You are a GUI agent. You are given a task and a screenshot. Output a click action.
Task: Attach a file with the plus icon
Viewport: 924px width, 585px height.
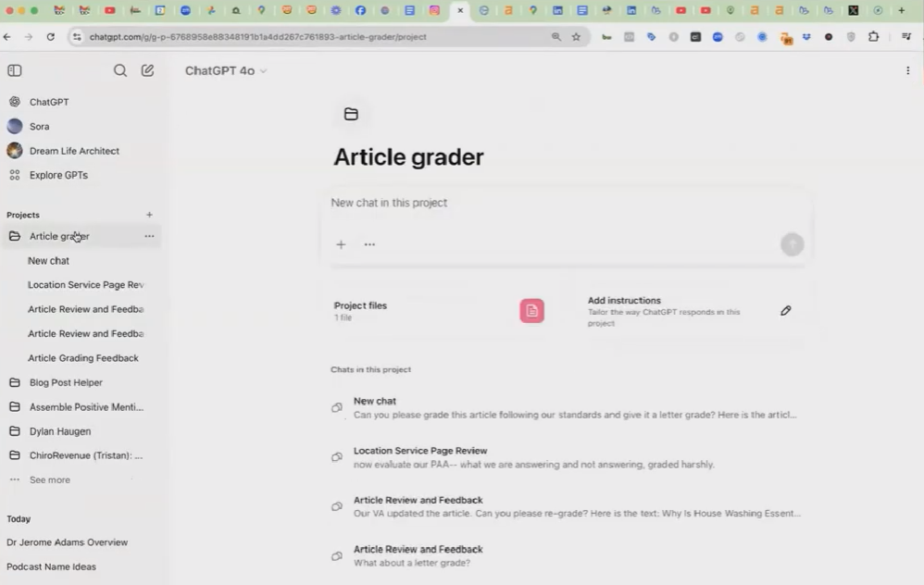pos(341,244)
